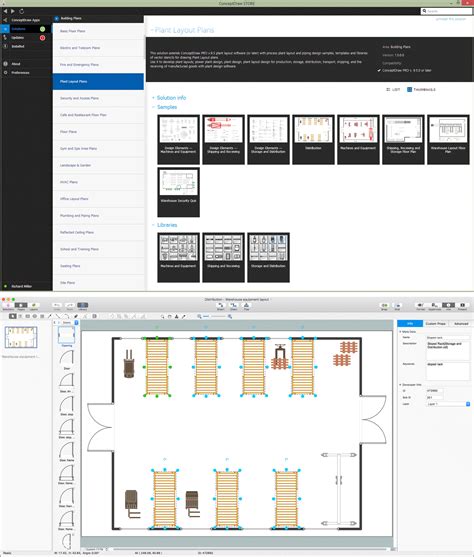
Task: Switch to the Custom Props tab
Action: click(436, 324)
